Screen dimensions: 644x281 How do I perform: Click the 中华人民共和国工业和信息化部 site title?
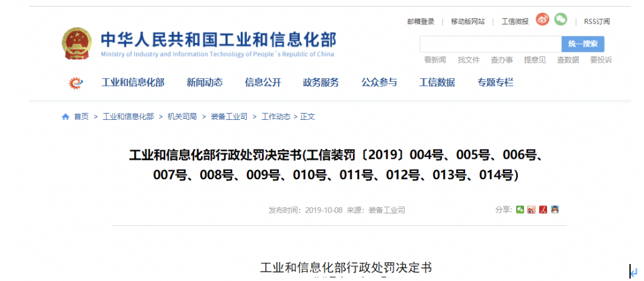click(x=218, y=39)
